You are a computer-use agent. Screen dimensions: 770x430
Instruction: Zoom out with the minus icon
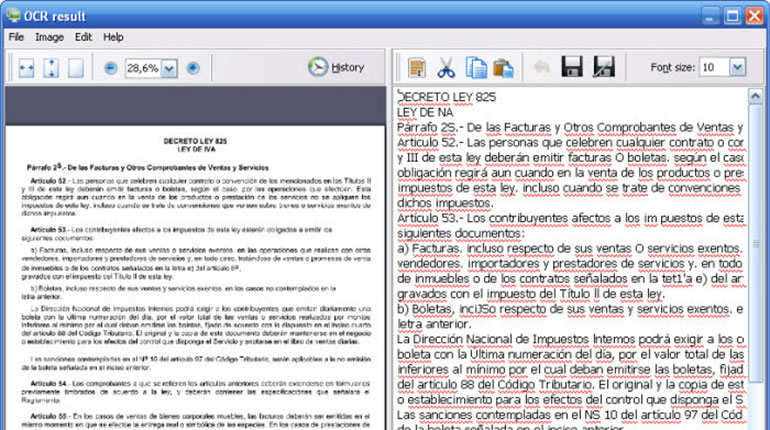(x=111, y=68)
